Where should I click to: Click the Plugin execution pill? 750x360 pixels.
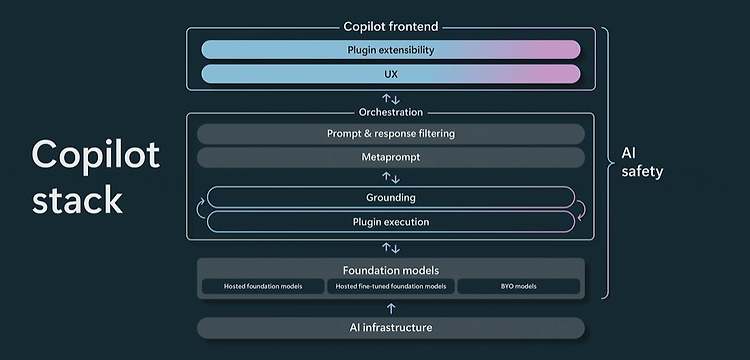coord(390,222)
